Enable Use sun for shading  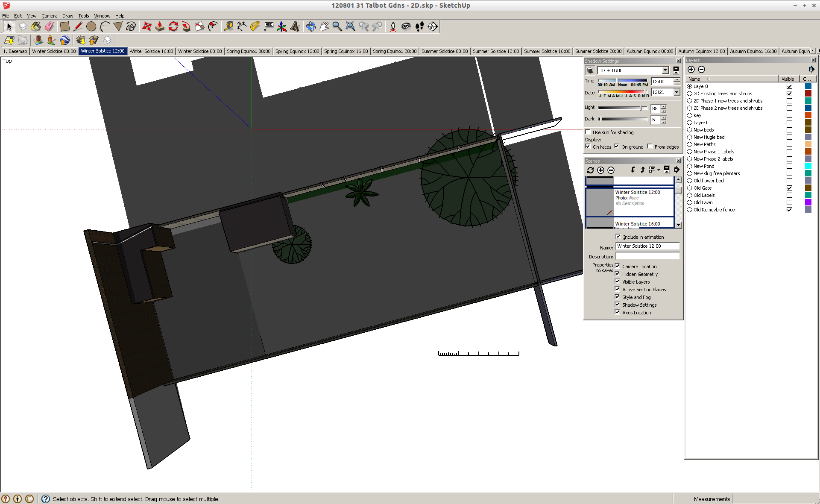(588, 132)
